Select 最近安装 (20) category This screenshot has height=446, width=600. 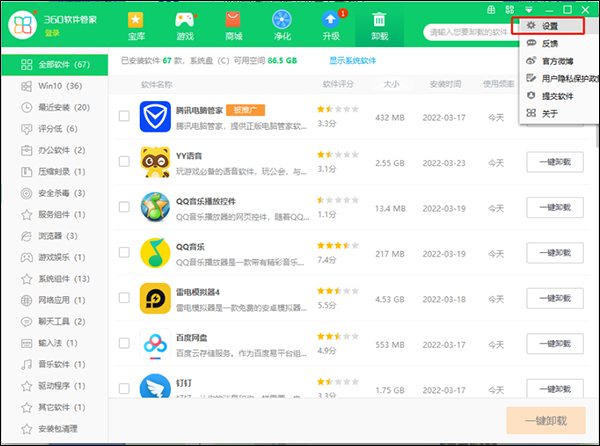pos(55,107)
